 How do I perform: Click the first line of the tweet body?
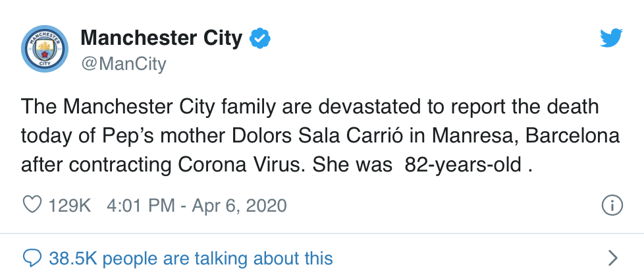[310, 108]
